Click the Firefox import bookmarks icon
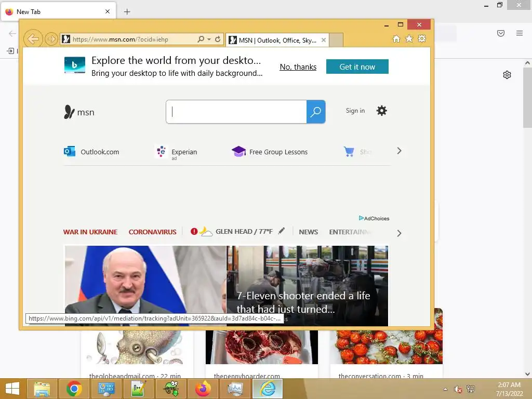This screenshot has height=399, width=532. [x=10, y=51]
